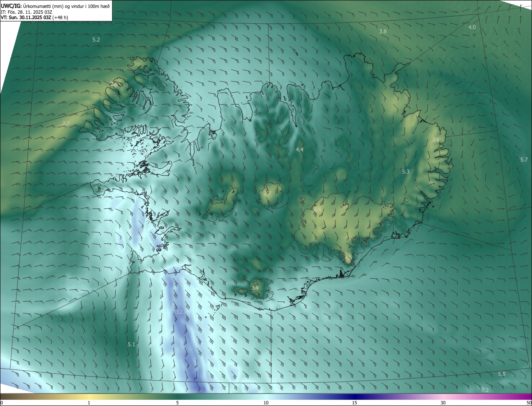
Task: Click the 15 tick label on legend
Action: point(355,403)
